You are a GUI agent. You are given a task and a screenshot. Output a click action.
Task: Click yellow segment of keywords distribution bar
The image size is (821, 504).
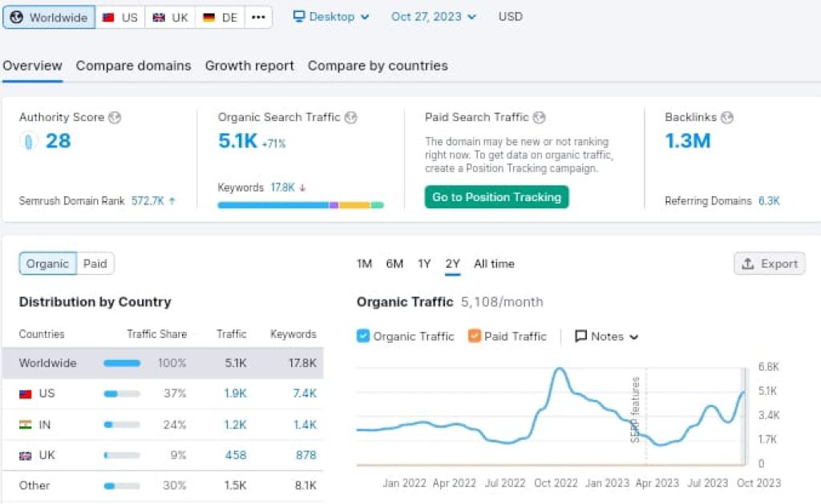[354, 205]
